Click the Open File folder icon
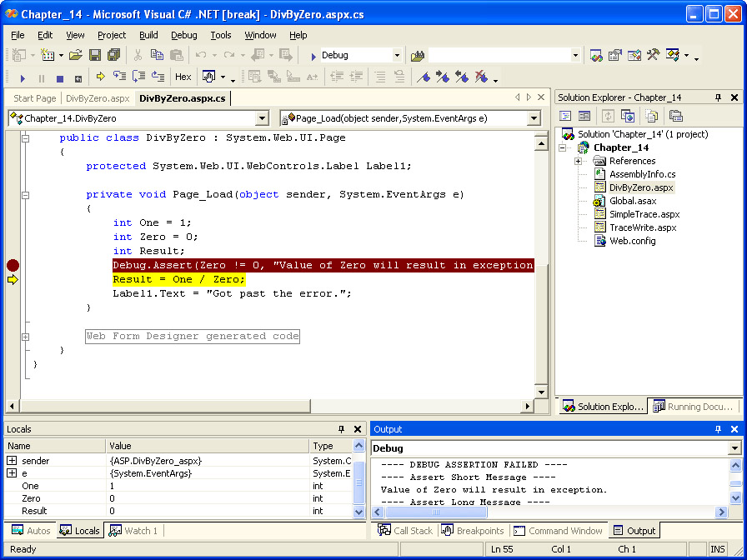The height and width of the screenshot is (560, 747). click(x=75, y=55)
